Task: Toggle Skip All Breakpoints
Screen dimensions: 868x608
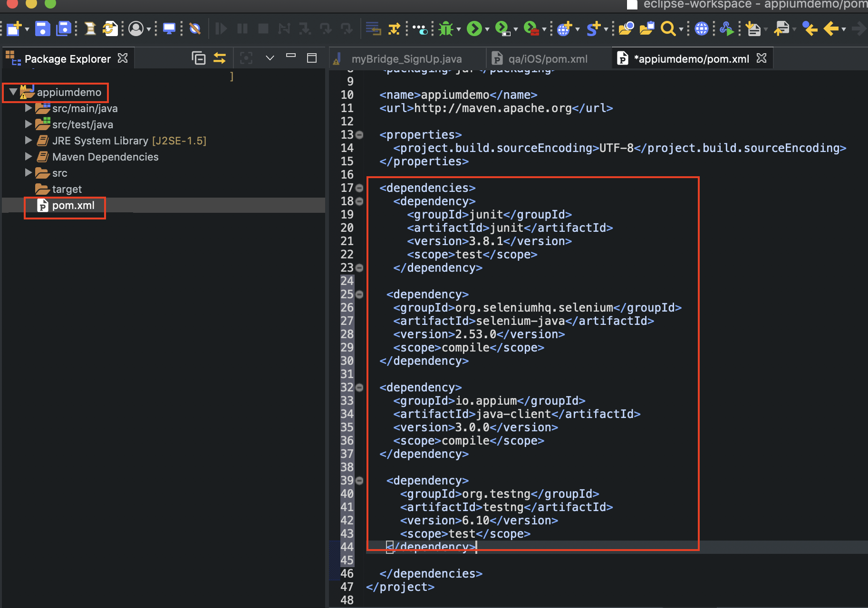Action: (x=195, y=29)
